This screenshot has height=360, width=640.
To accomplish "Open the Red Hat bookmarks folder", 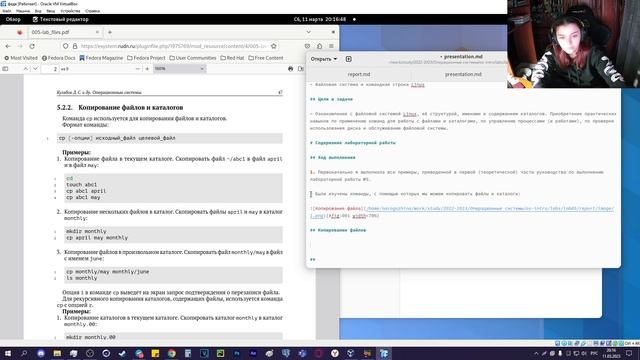I will point(232,58).
